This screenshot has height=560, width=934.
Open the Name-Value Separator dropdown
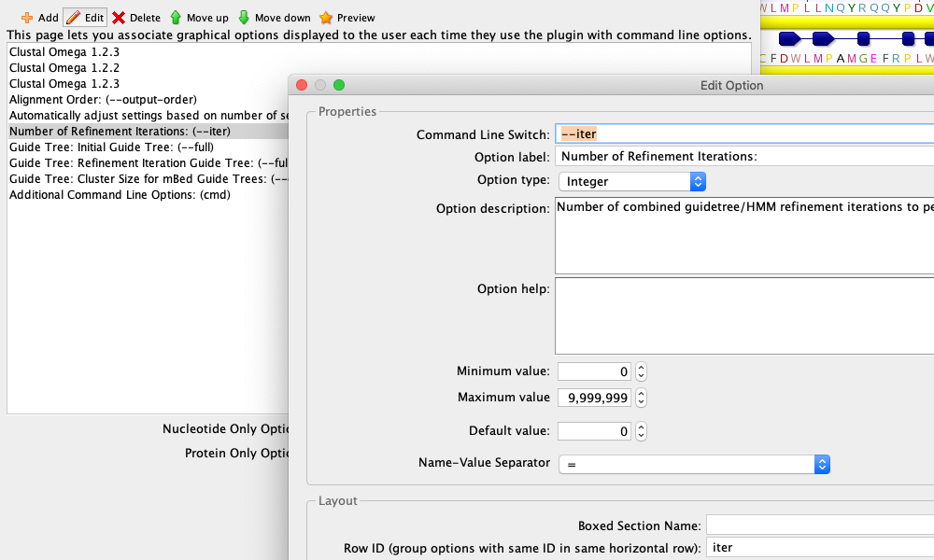[x=822, y=464]
